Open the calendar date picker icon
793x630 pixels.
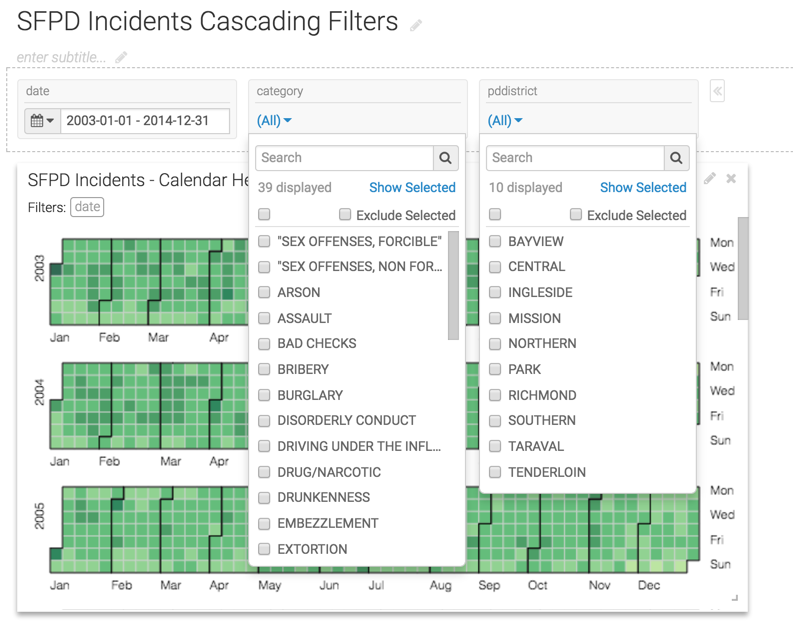click(x=42, y=121)
